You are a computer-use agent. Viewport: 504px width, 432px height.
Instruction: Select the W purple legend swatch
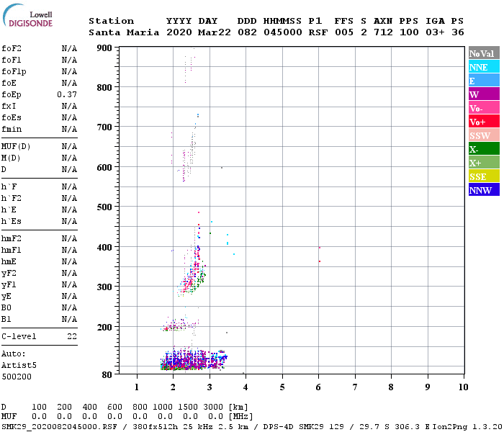(x=484, y=94)
